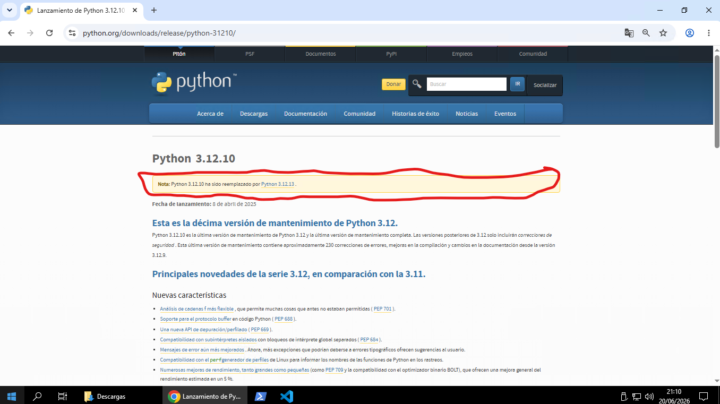Open the PEP 701 link
This screenshot has width=720, height=404.
pos(382,309)
